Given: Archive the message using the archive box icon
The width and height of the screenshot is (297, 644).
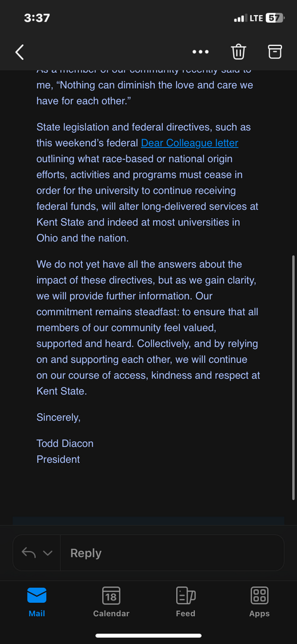Looking at the screenshot, I should 275,51.
